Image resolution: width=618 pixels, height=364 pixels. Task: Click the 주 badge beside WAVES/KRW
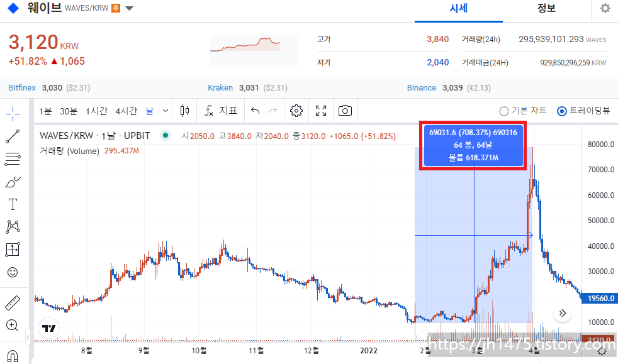click(115, 8)
